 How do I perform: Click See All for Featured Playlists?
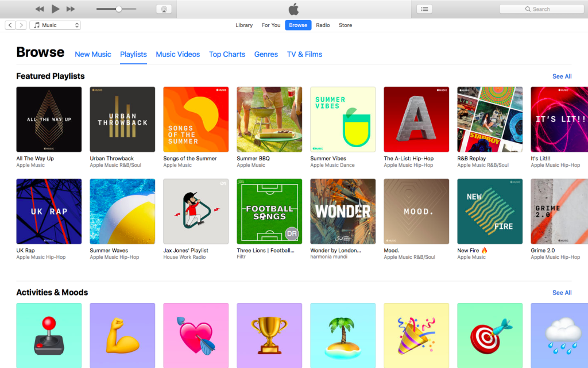tap(562, 76)
